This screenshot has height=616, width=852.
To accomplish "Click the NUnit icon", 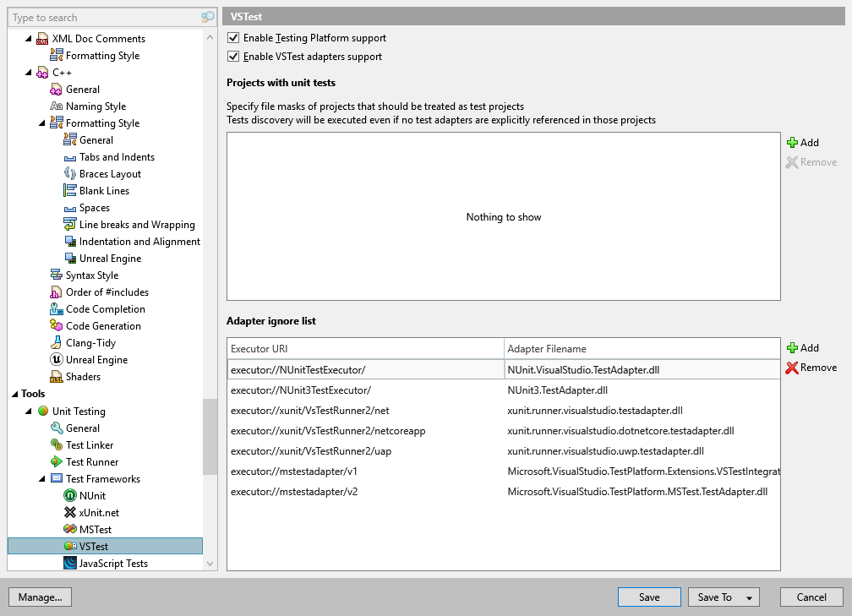I will tap(69, 495).
